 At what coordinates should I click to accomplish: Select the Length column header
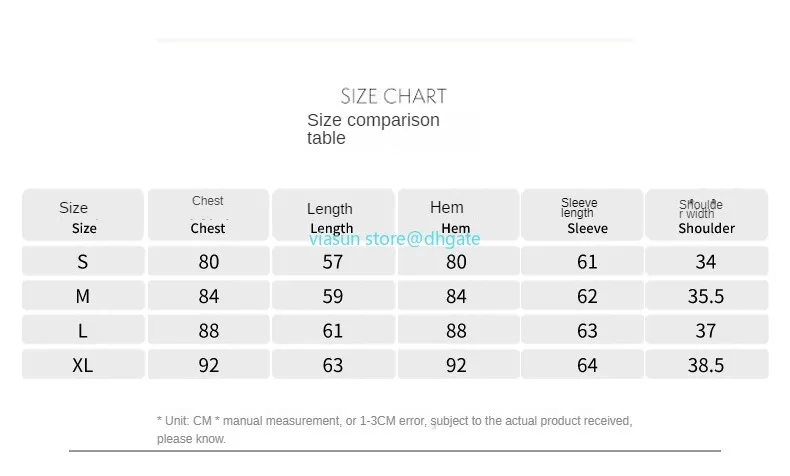(333, 215)
